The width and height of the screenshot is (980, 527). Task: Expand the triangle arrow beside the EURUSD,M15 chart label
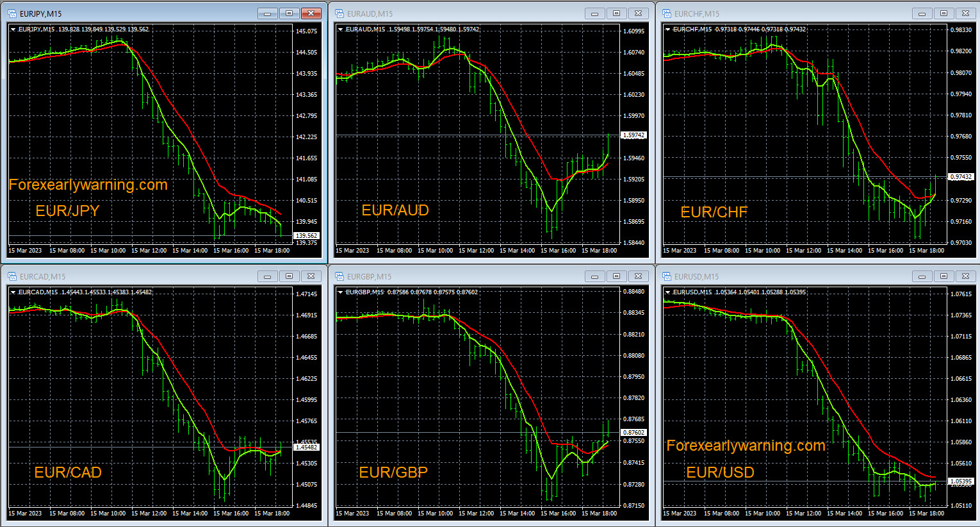click(667, 292)
